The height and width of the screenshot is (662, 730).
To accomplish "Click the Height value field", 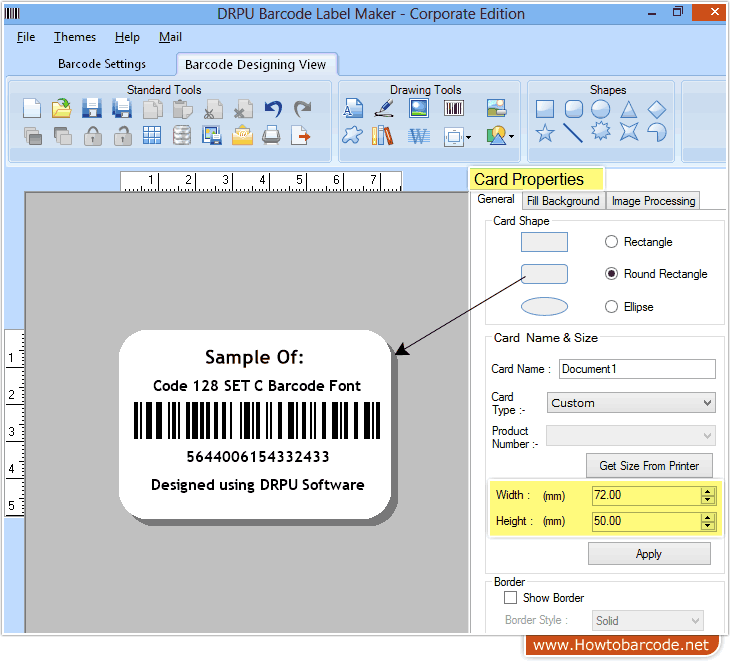I will pos(646,521).
